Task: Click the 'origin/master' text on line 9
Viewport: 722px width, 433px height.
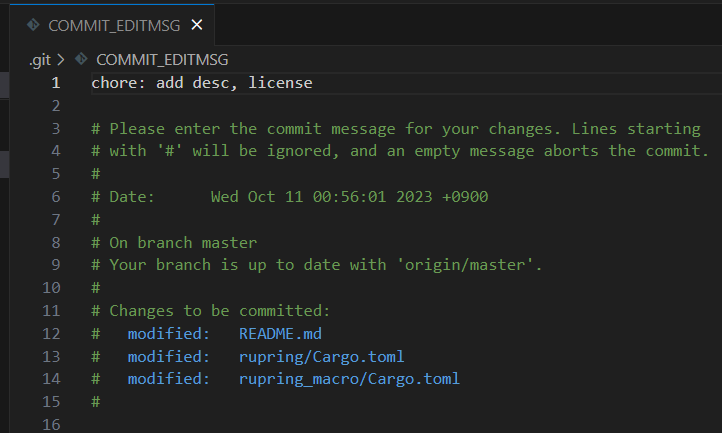Action: [473, 265]
